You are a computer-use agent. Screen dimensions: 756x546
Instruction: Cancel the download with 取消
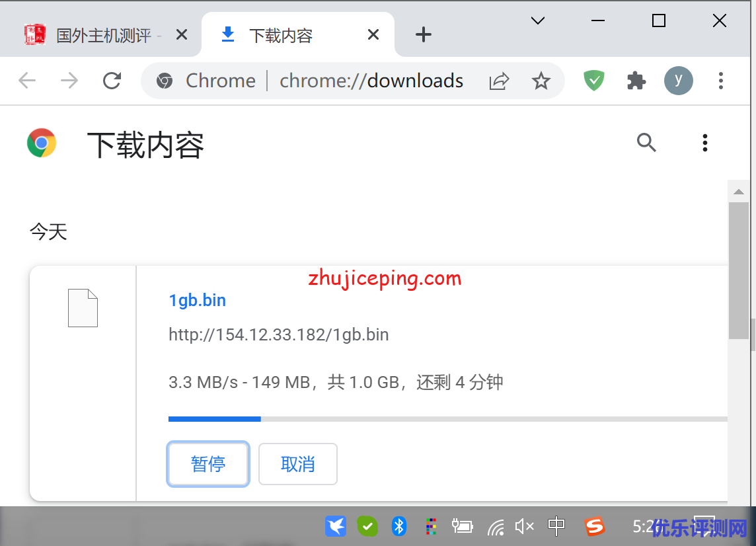point(298,464)
